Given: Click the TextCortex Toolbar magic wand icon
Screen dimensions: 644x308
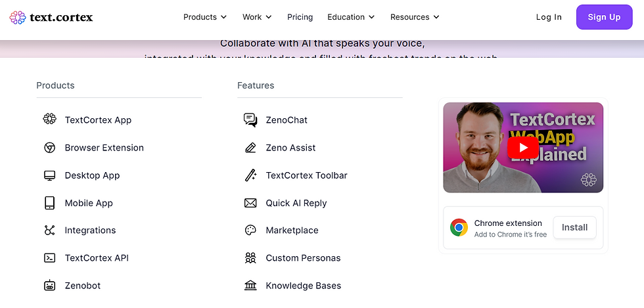Looking at the screenshot, I should [250, 175].
